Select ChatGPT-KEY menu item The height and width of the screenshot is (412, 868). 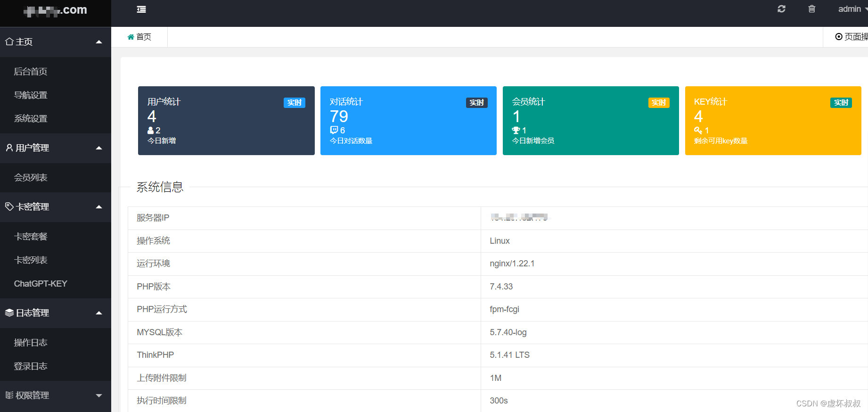pos(41,284)
